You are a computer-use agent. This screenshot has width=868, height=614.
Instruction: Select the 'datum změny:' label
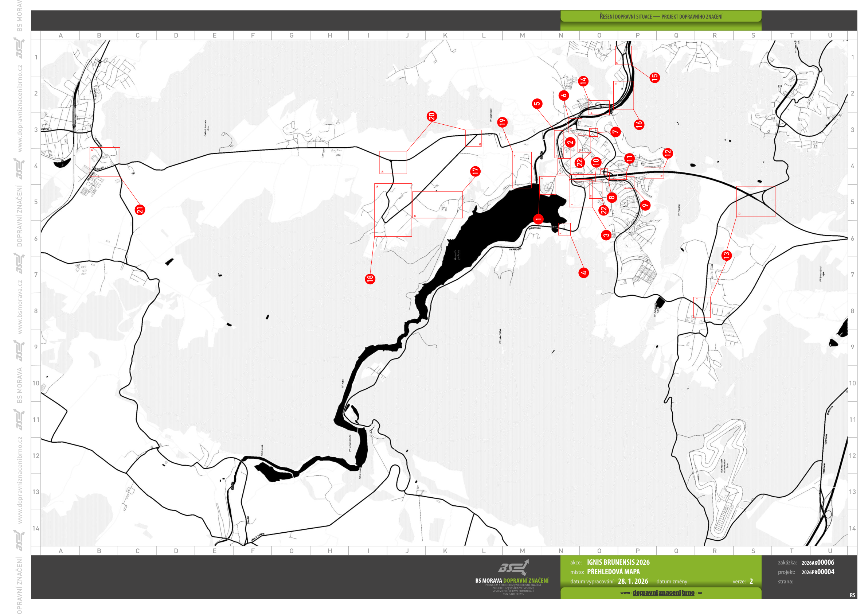(x=673, y=582)
